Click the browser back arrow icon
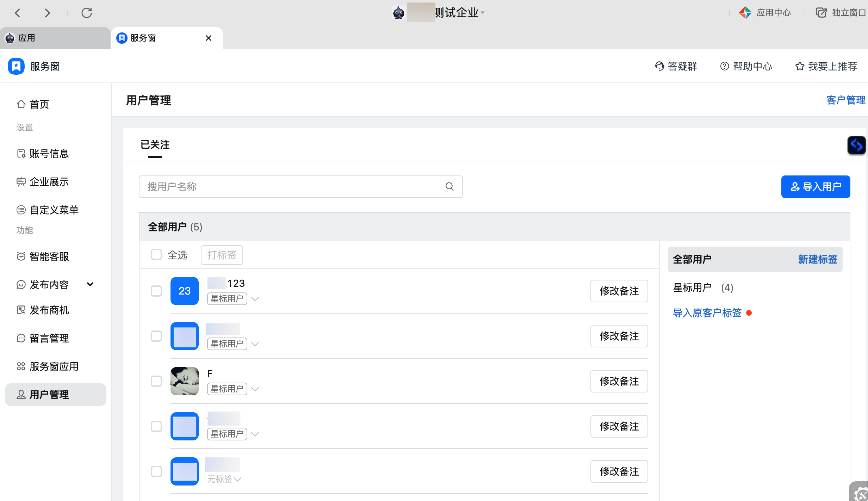The image size is (868, 501). click(x=18, y=13)
